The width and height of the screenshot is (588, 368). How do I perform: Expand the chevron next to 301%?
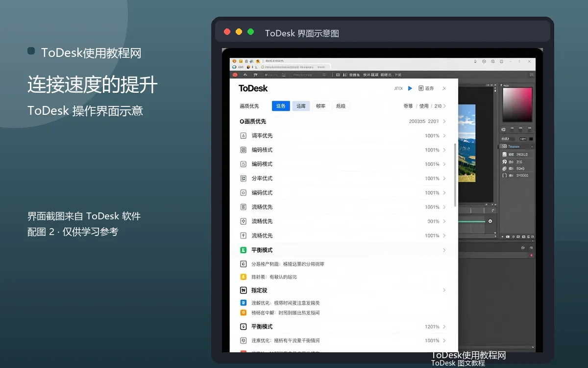[x=444, y=221]
